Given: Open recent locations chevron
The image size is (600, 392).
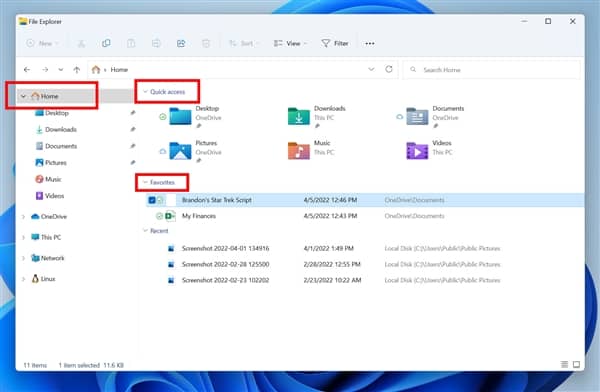Looking at the screenshot, I should (x=61, y=69).
